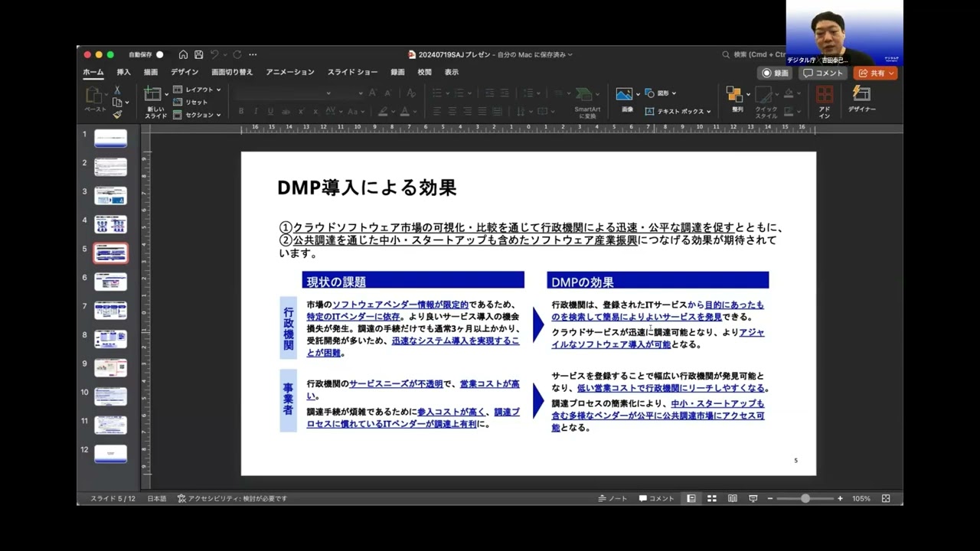This screenshot has height=551, width=980.
Task: Click fit slide to window icon
Action: click(x=886, y=498)
